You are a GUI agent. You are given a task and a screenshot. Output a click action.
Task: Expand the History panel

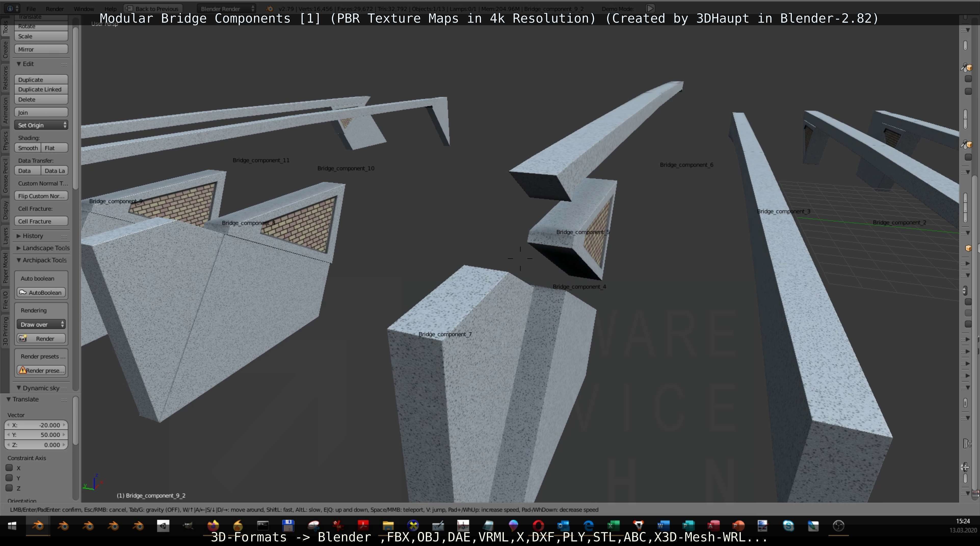[18, 236]
